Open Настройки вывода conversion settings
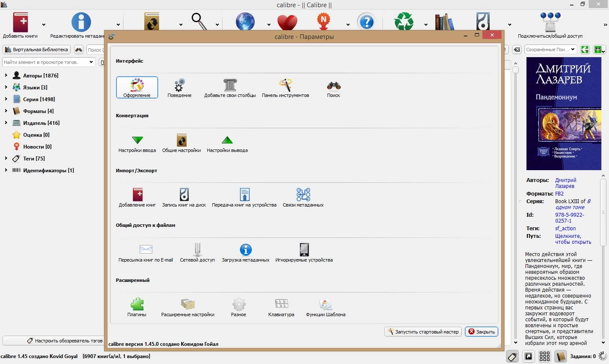Image resolution: width=609 pixels, height=364 pixels. coord(227,143)
